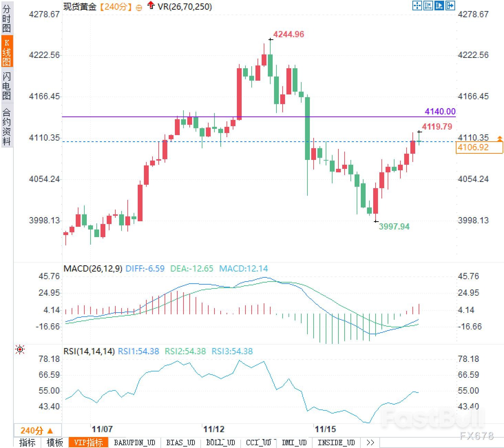
Task: Click the axis measurement tool icon
Action: (428, 6)
